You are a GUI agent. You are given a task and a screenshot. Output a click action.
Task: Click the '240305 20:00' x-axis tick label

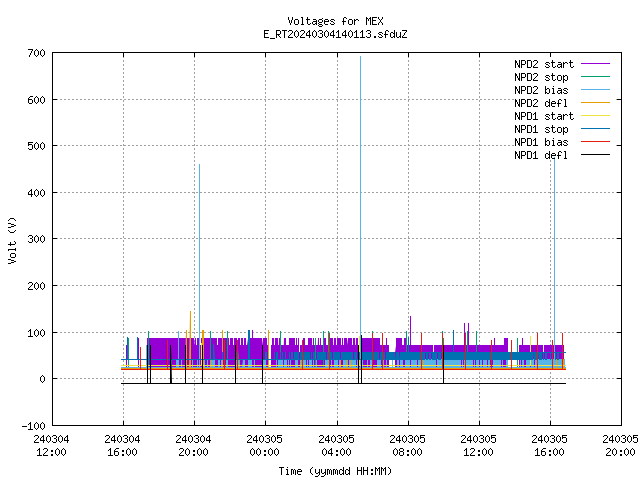click(620, 446)
